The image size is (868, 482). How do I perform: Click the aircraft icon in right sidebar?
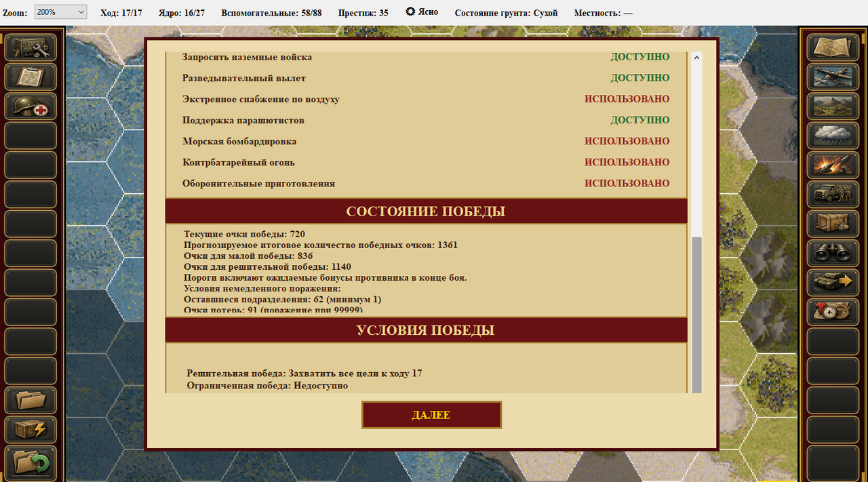[x=833, y=77]
